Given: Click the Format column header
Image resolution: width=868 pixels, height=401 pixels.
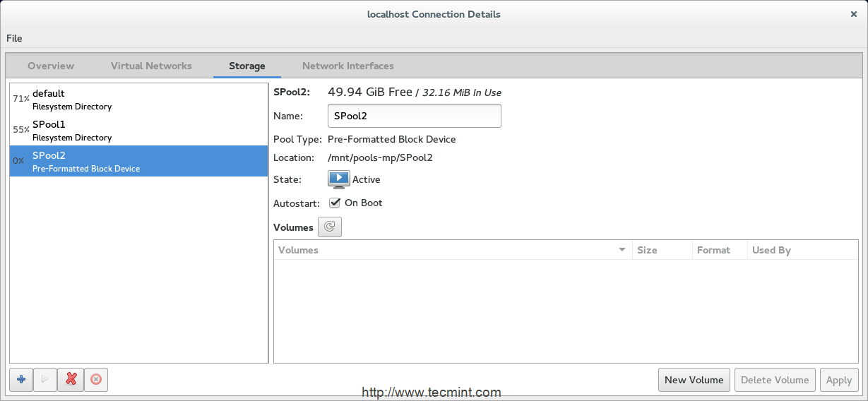Looking at the screenshot, I should (x=713, y=250).
